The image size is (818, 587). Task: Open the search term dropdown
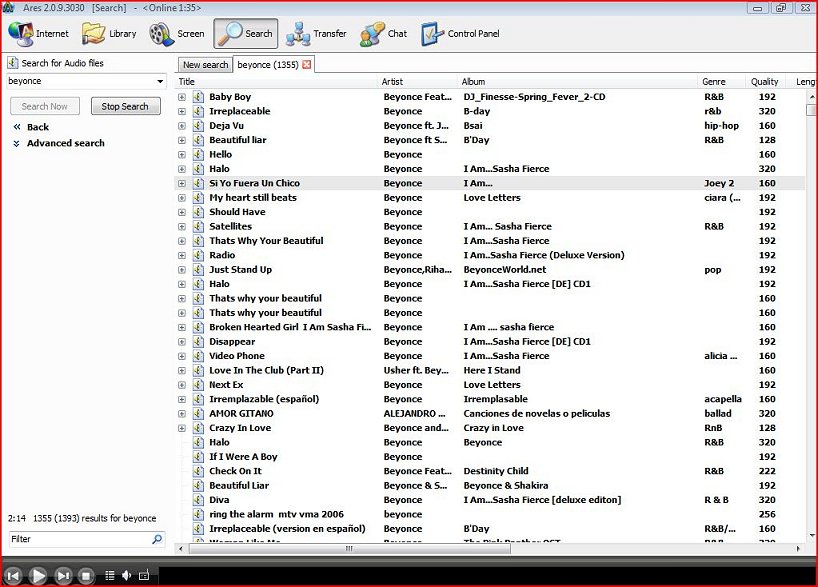coord(160,81)
